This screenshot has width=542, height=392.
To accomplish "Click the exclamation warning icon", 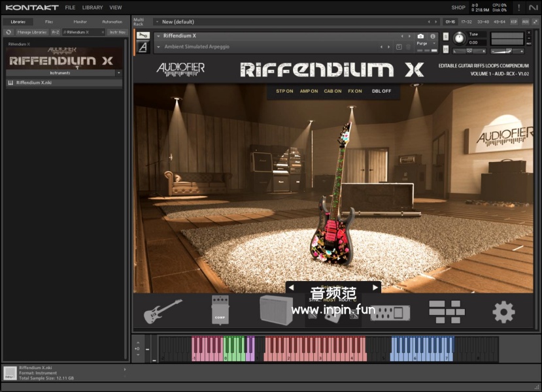I will pos(518,7).
